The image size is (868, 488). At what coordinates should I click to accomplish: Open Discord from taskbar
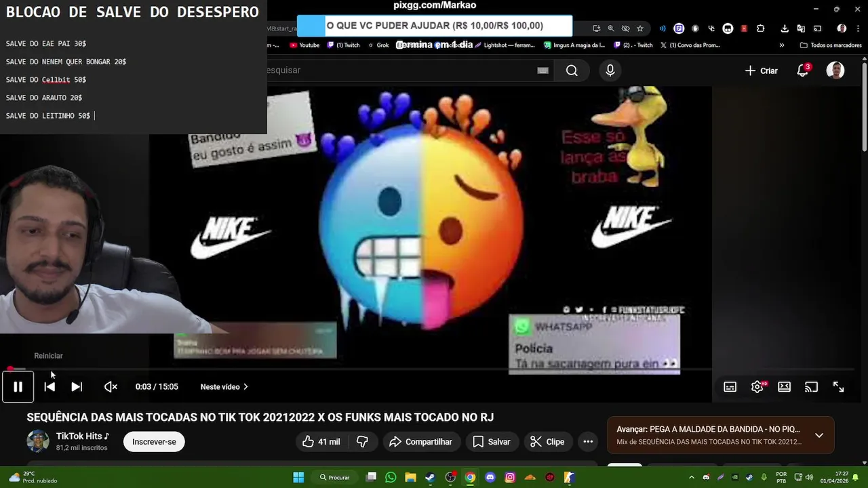490,477
